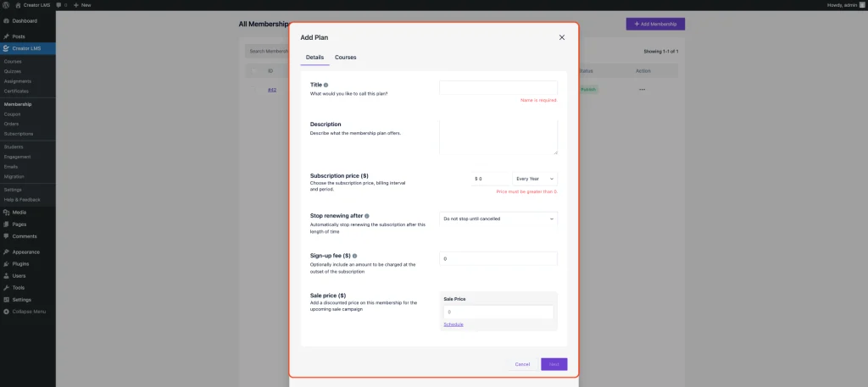Click the WordPress logo in admin bar
868x387 pixels.
point(6,5)
